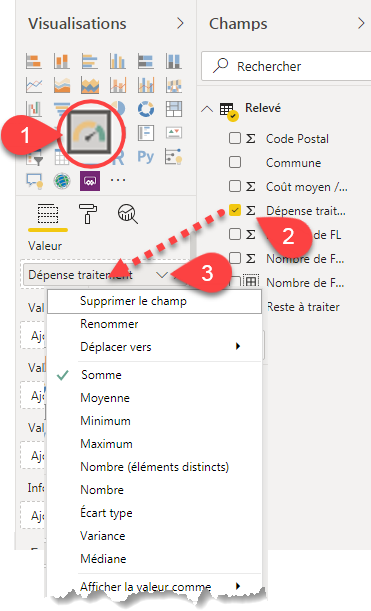Open the Analytics magnifier tab

coord(128,214)
